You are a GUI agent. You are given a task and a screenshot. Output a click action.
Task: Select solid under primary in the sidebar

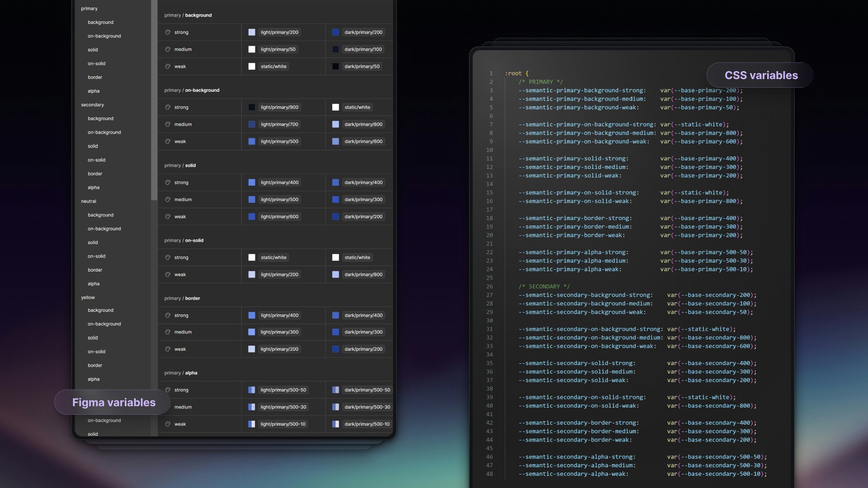[x=93, y=50]
